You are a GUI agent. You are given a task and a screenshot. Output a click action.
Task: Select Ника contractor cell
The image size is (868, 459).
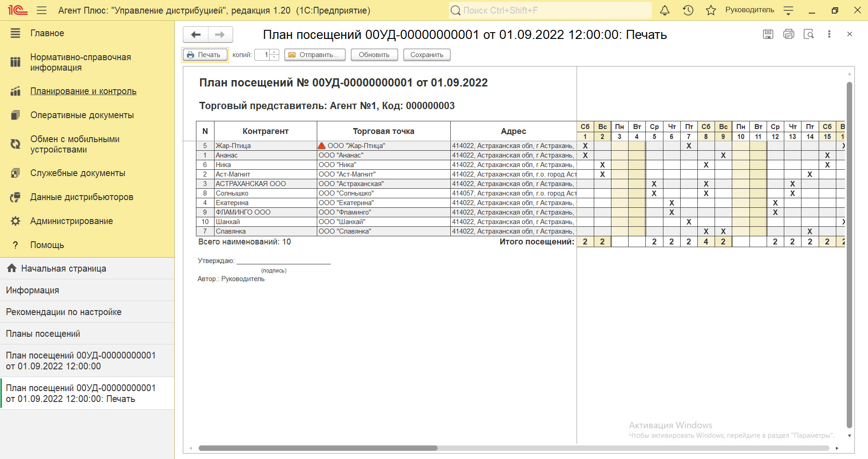pyautogui.click(x=266, y=165)
